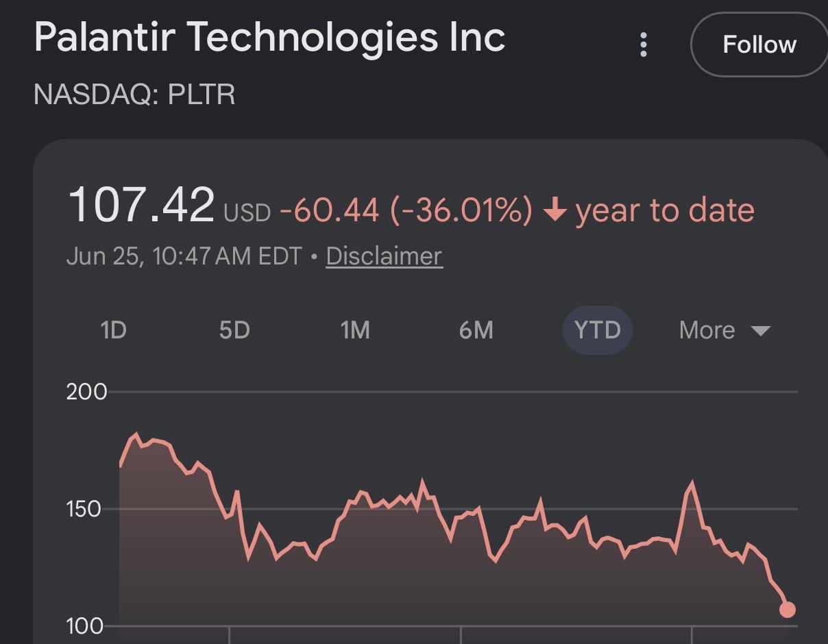Click the down arrow beside year to date
The image size is (828, 644).
[x=554, y=211]
